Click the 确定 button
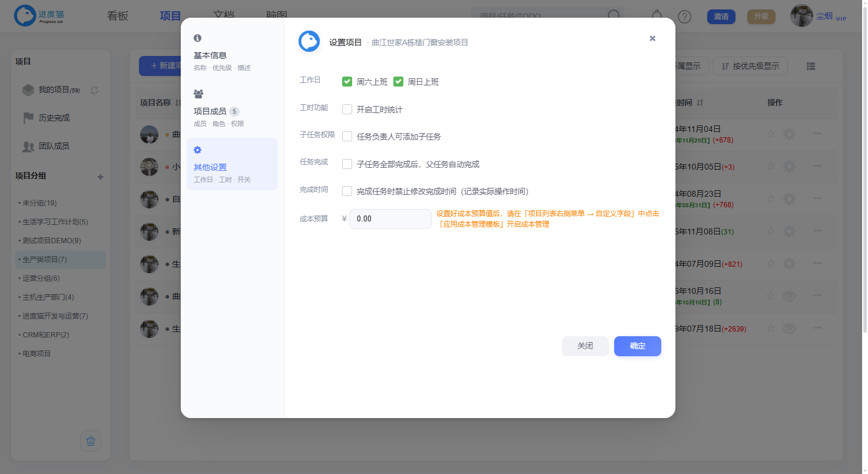This screenshot has width=868, height=474. click(x=638, y=346)
